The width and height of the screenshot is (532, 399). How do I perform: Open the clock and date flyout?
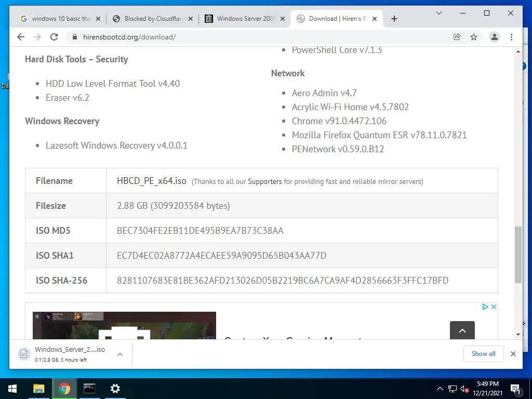[x=487, y=389]
